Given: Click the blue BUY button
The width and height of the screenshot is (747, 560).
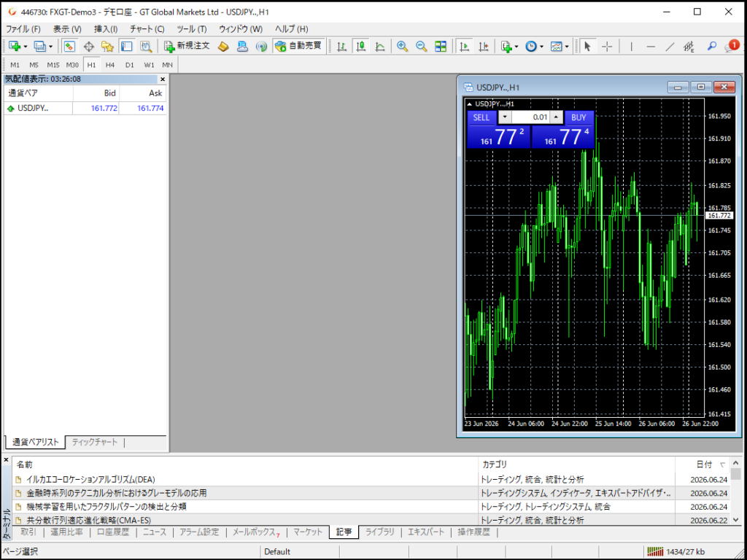Looking at the screenshot, I should pyautogui.click(x=578, y=117).
